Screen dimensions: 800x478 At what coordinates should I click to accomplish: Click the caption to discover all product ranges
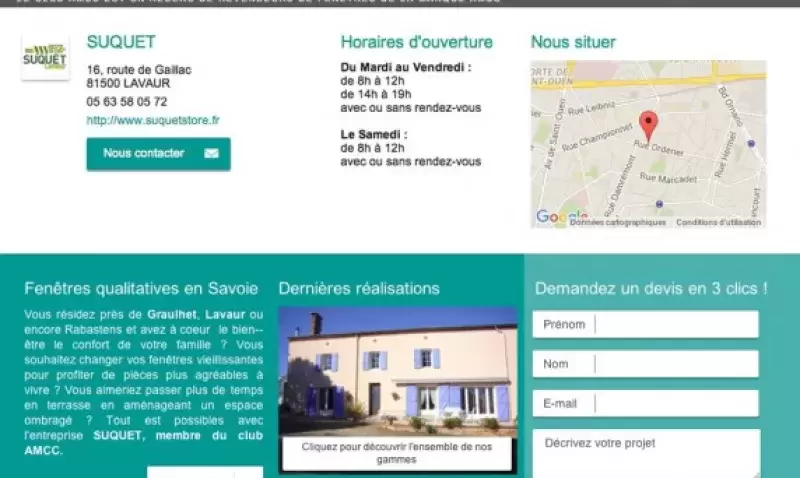click(397, 452)
